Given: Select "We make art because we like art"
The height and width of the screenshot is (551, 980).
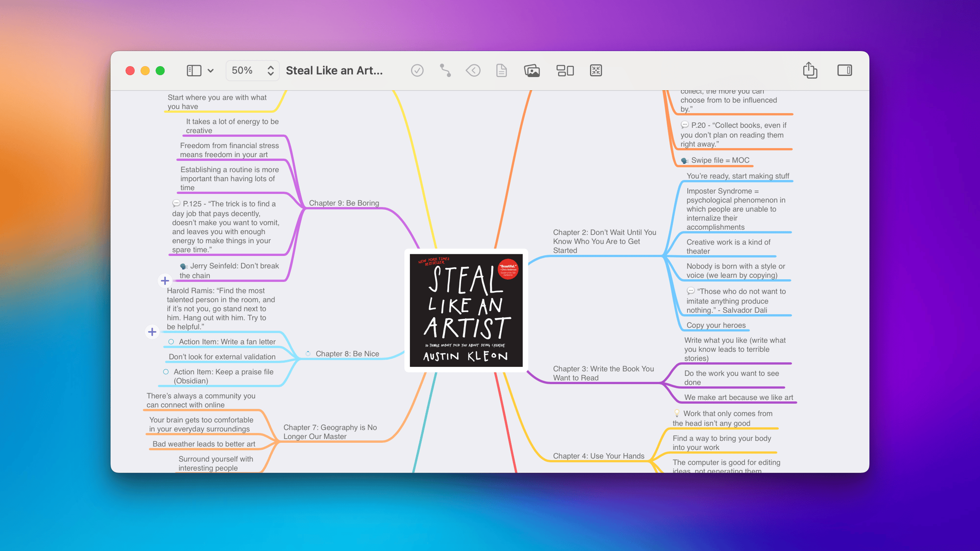Looking at the screenshot, I should 738,397.
